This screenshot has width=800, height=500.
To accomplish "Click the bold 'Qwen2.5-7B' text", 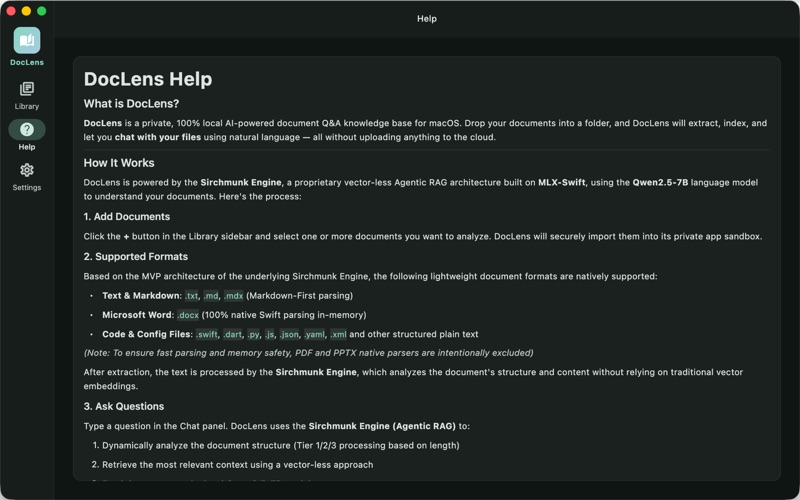I will coord(660,183).
